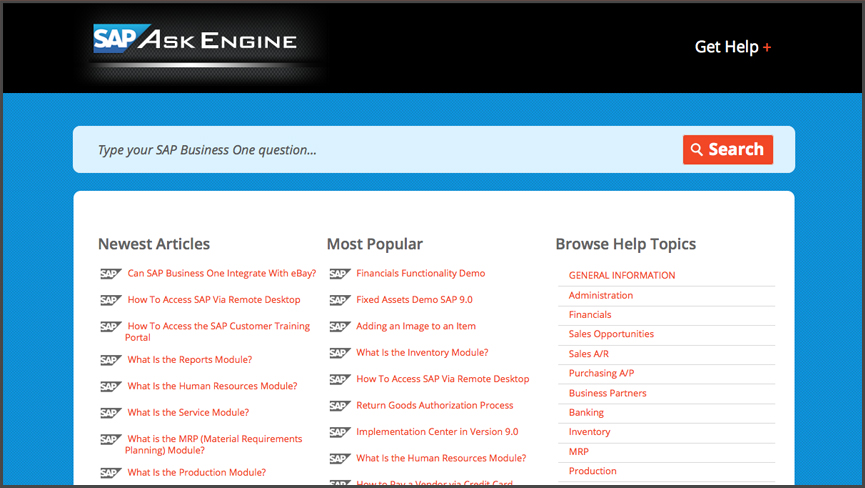Open 'What Is the Reports Module?' article
This screenshot has height=488, width=865.
(x=190, y=360)
